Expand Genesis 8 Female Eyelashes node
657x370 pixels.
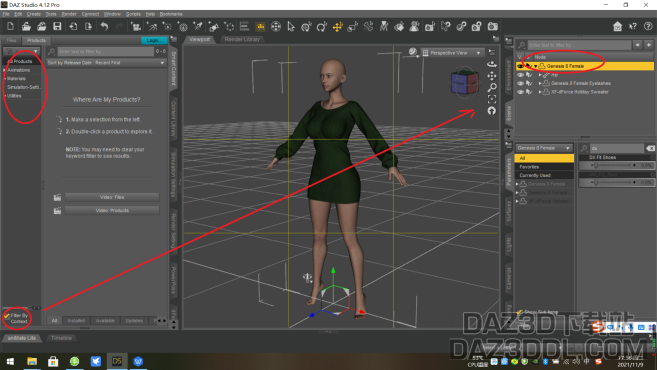click(540, 83)
